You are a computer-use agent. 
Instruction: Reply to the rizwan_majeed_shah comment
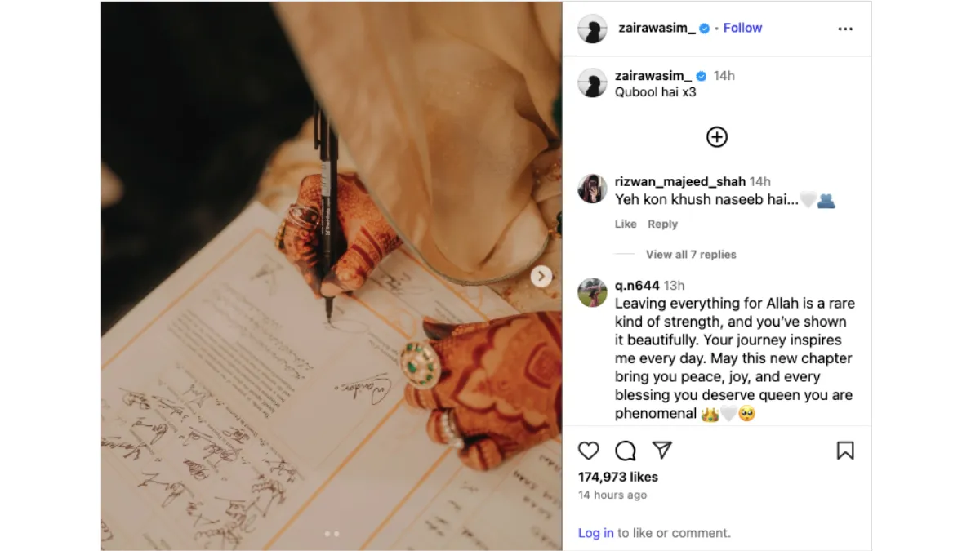662,224
